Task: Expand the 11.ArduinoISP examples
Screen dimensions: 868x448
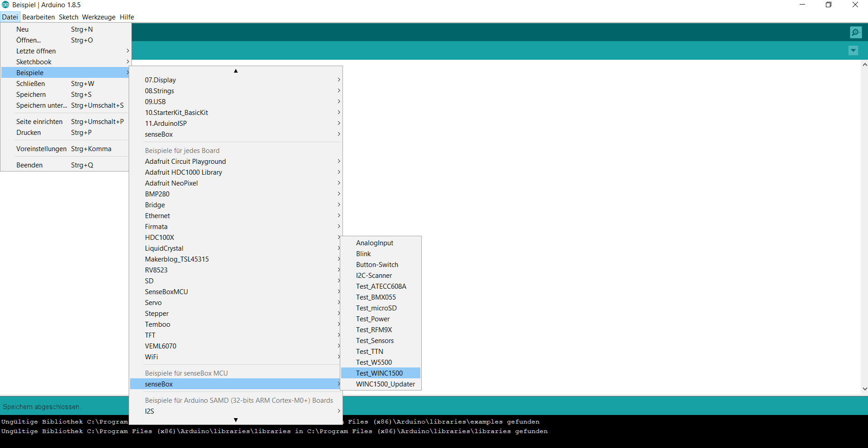Action: point(236,124)
